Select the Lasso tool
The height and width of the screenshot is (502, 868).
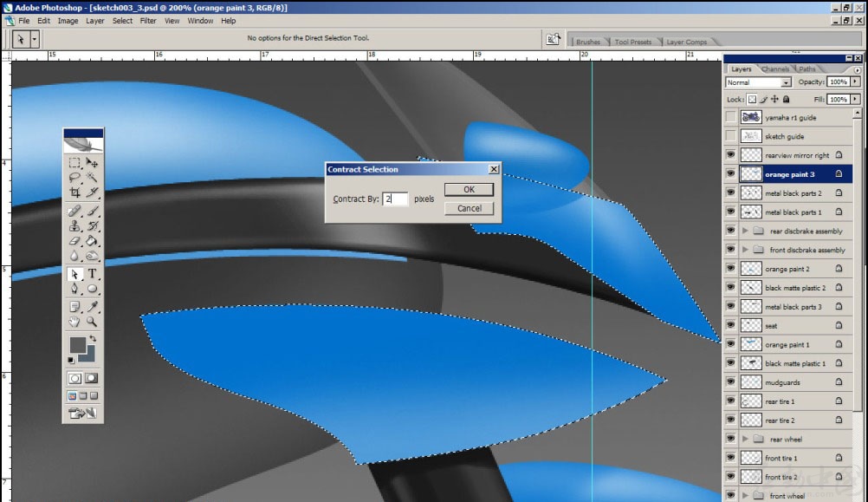74,178
